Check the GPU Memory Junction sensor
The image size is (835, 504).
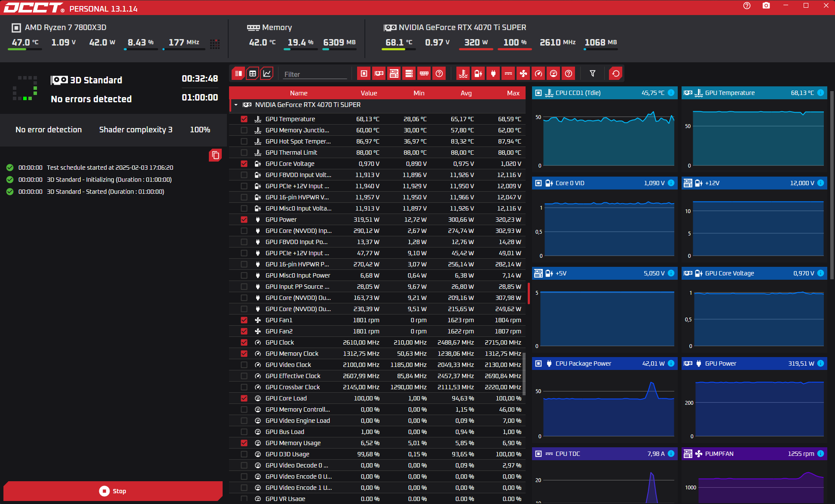coord(244,130)
